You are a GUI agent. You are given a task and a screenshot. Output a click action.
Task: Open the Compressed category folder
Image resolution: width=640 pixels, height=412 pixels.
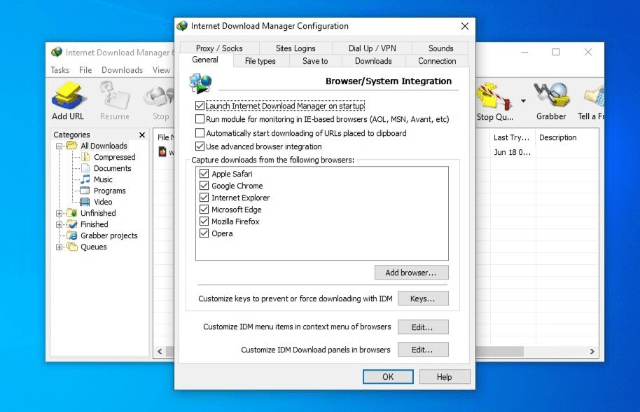(85, 158)
